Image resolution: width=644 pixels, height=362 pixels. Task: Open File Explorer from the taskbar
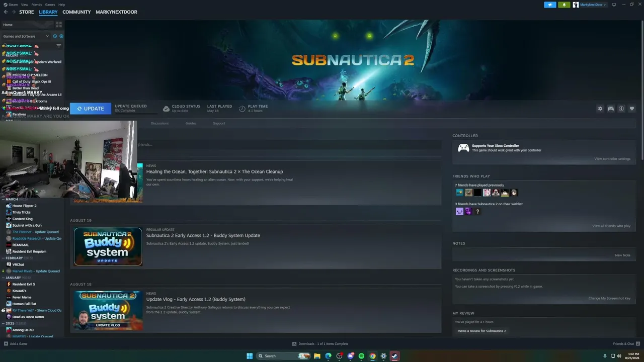point(317,356)
